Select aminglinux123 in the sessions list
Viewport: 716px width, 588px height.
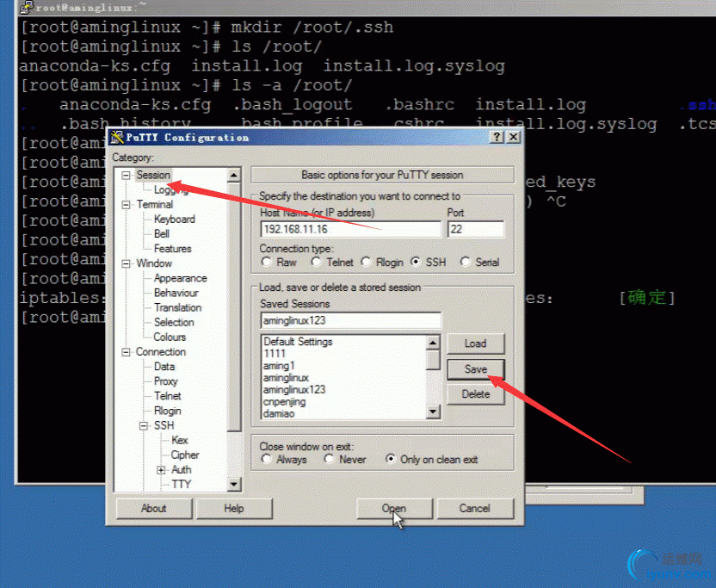[x=294, y=390]
